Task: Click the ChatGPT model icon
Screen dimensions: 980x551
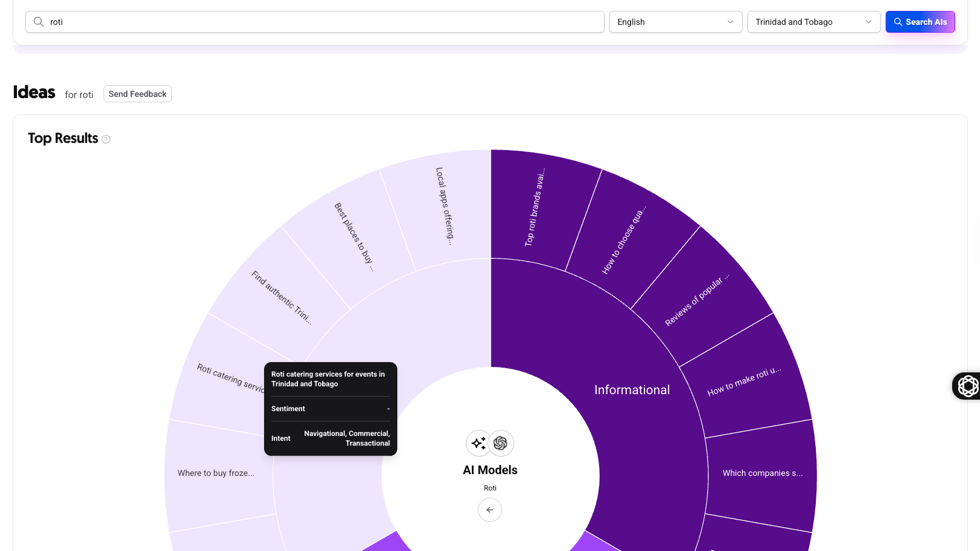Action: pos(501,443)
